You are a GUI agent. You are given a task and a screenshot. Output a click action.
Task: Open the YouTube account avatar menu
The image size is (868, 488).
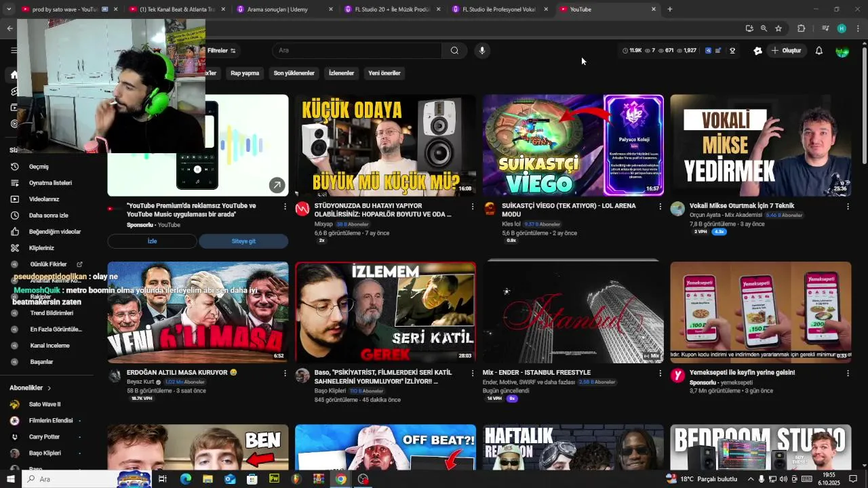click(842, 51)
